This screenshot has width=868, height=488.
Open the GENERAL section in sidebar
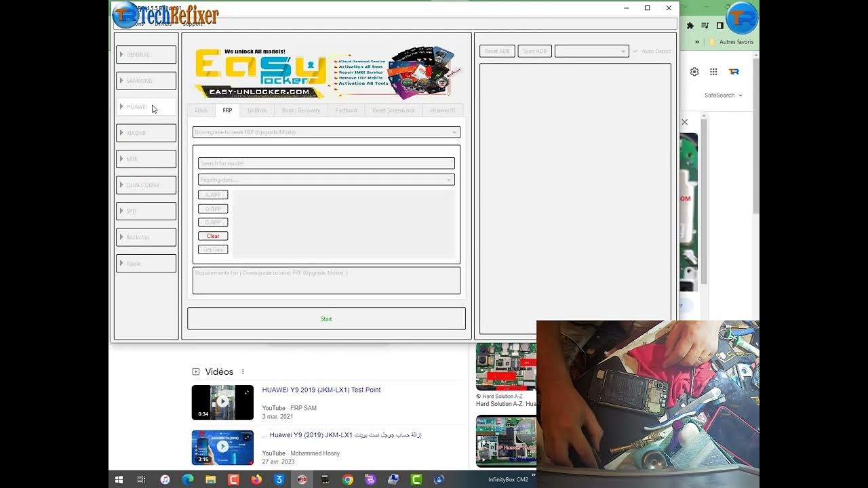tap(146, 54)
